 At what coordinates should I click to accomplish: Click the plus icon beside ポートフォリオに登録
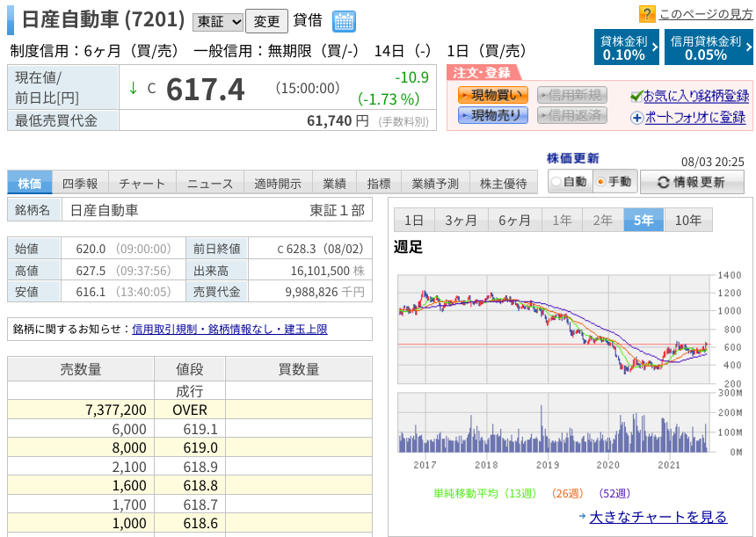[x=636, y=118]
